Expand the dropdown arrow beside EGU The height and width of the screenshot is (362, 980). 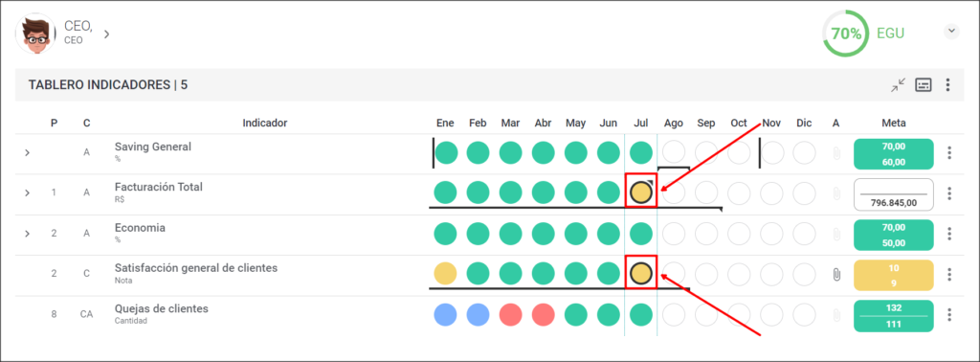(x=951, y=32)
